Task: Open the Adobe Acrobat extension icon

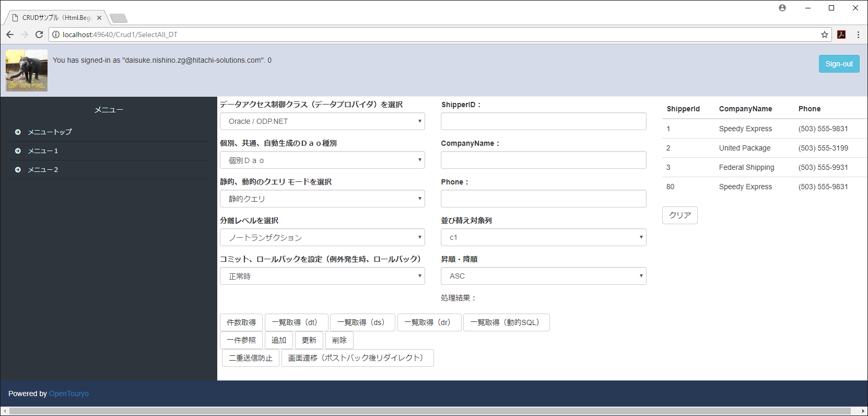Action: (x=841, y=34)
